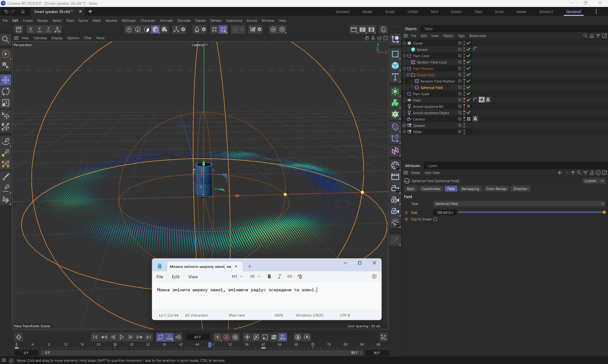Expand the Speaker object hierarchy
This screenshot has height=364, width=608.
point(404,126)
